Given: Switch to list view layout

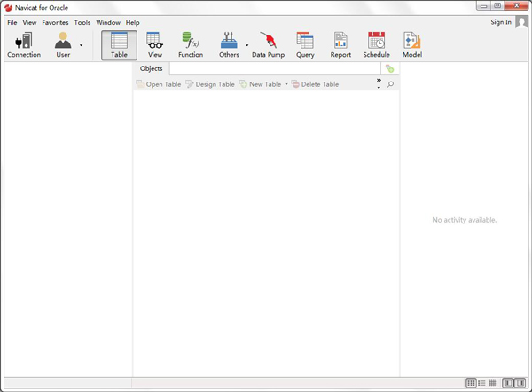Looking at the screenshot, I should click(481, 383).
